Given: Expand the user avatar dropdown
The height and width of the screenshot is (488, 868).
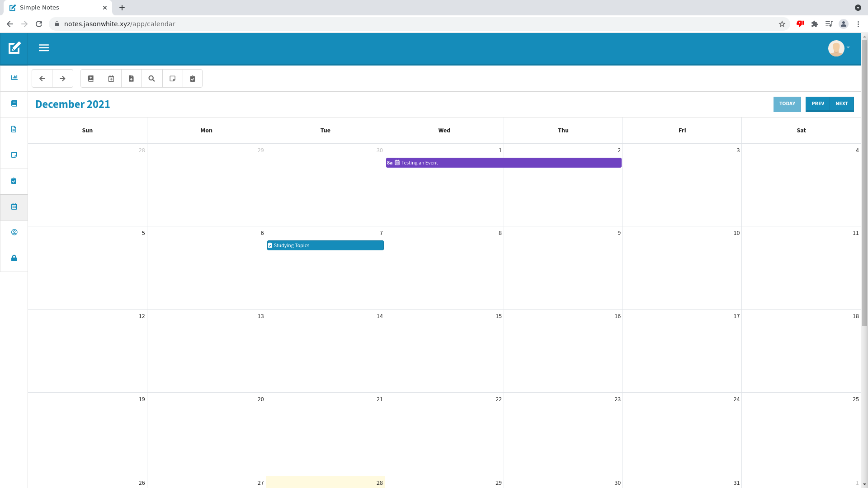Looking at the screenshot, I should coord(839,48).
